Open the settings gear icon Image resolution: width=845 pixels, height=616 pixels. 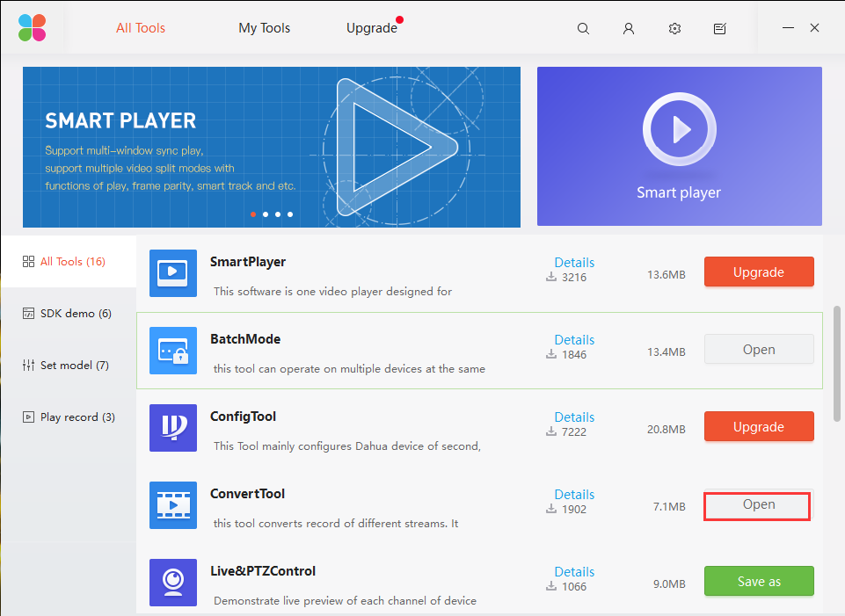pos(674,28)
